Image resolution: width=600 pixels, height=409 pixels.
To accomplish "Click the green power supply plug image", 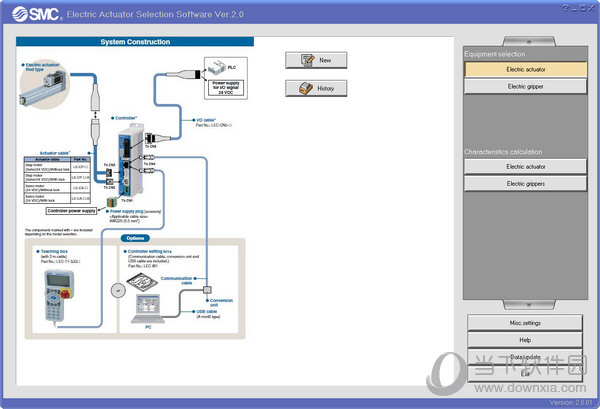I will (111, 202).
